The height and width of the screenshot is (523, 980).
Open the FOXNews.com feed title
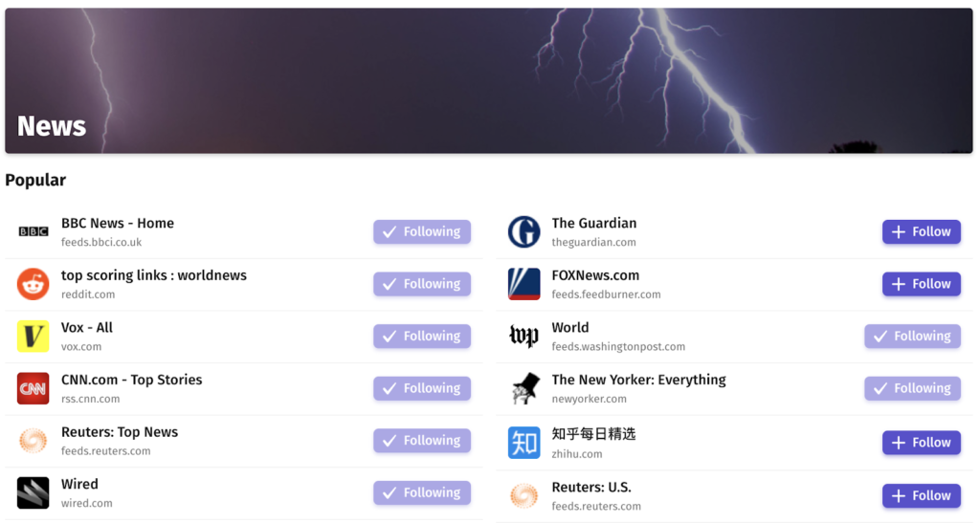click(x=595, y=275)
